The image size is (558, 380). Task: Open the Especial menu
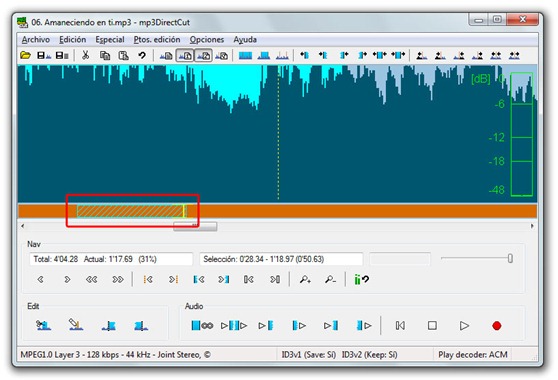click(110, 39)
